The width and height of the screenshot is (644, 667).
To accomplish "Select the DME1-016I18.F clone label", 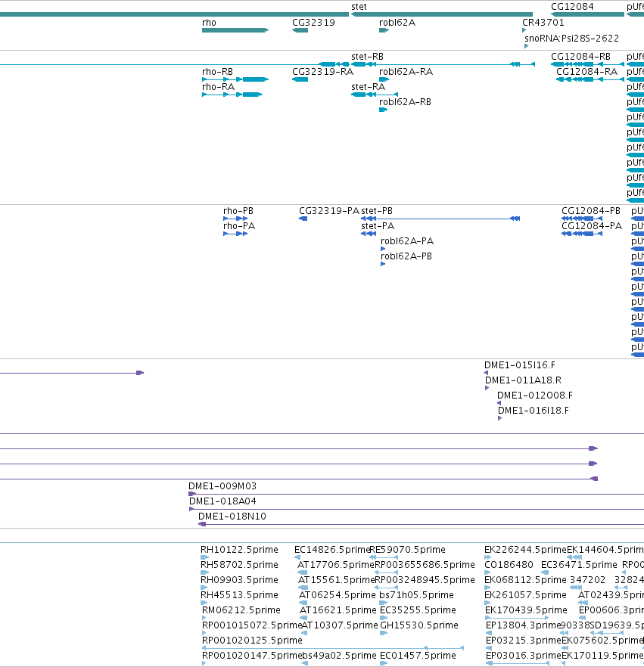I will 534,411.
